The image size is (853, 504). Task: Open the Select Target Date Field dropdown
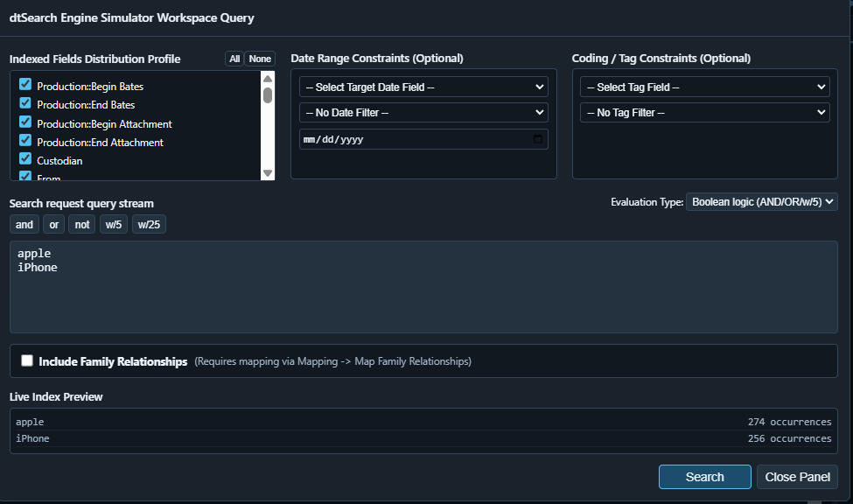423,87
